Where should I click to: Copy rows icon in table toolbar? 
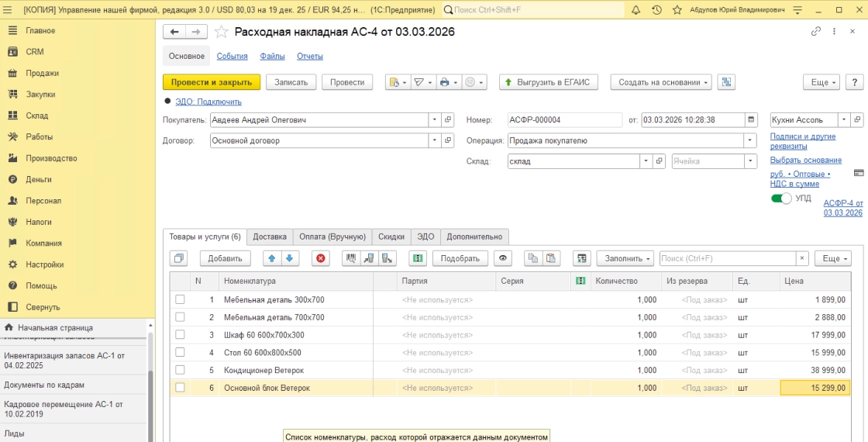pyautogui.click(x=533, y=258)
